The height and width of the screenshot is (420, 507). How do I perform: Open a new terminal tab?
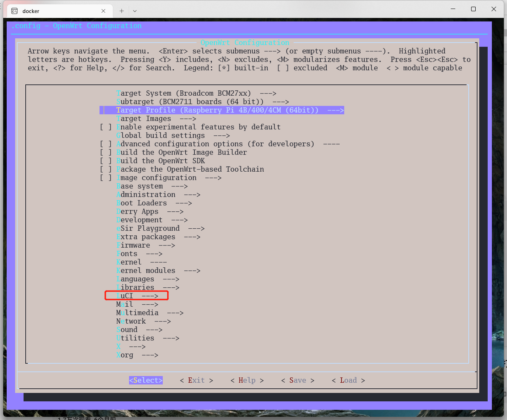122,11
